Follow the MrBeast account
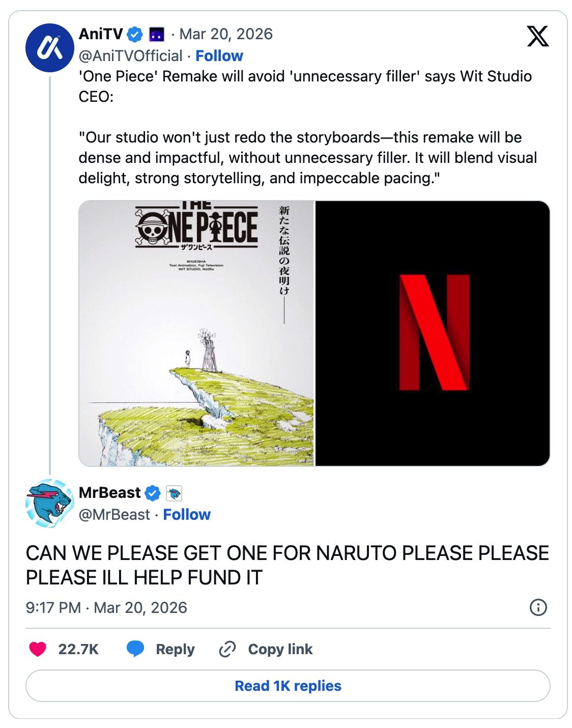Screen dimensions: 572x728 (187, 515)
